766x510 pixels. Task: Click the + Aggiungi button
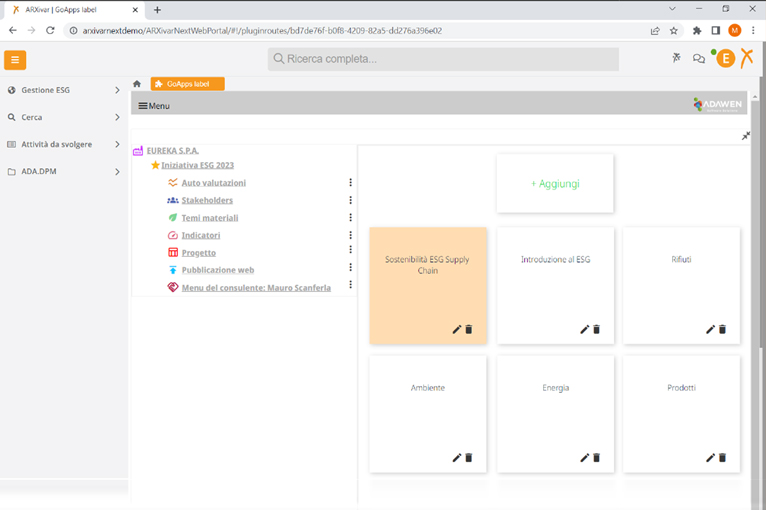[555, 184]
